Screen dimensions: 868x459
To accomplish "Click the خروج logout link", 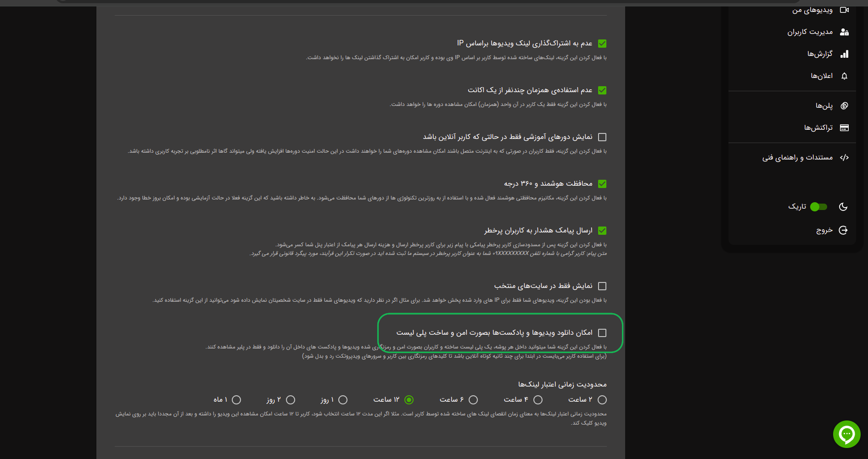I will (824, 230).
